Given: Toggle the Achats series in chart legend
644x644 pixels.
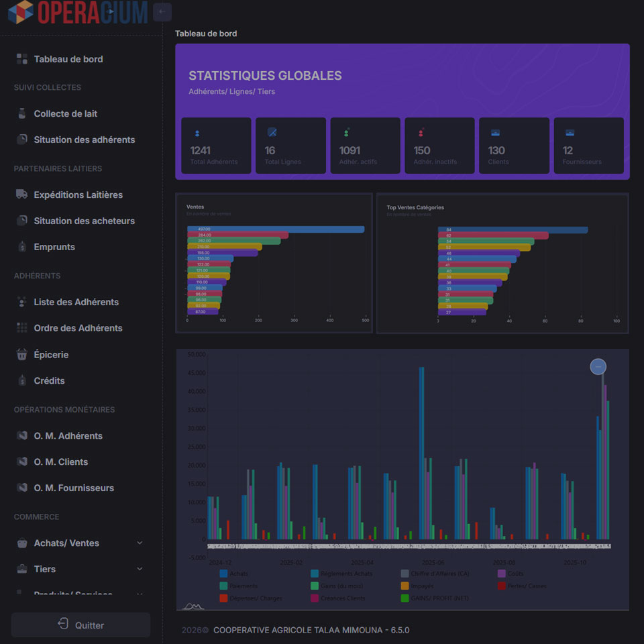Looking at the screenshot, I should pos(224,574).
